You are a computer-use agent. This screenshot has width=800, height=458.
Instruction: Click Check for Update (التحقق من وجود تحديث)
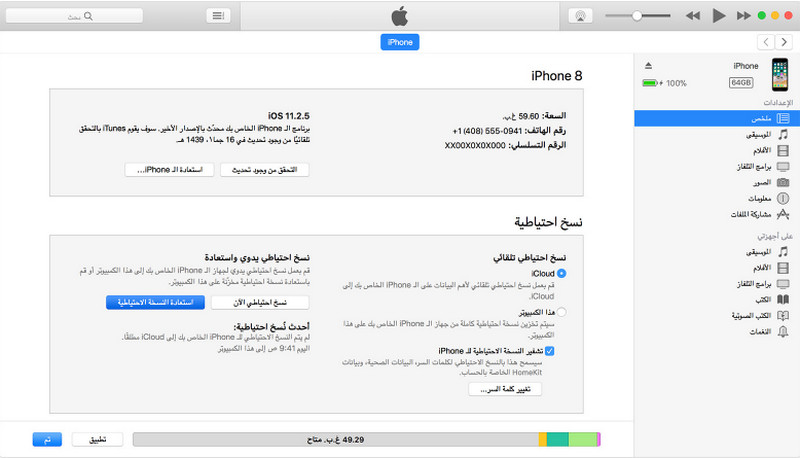click(x=264, y=170)
